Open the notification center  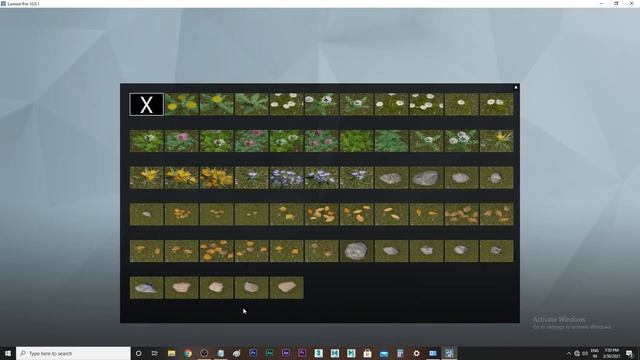click(629, 353)
